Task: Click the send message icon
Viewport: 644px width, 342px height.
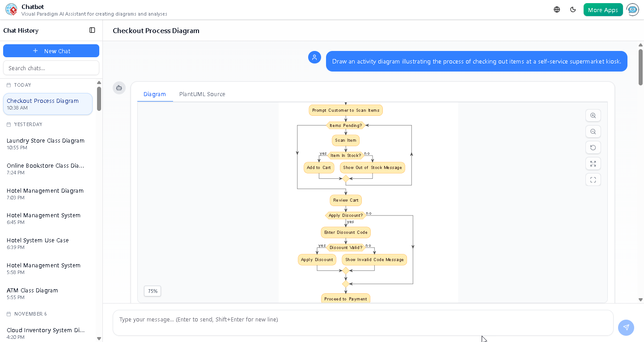Action: 626,328
